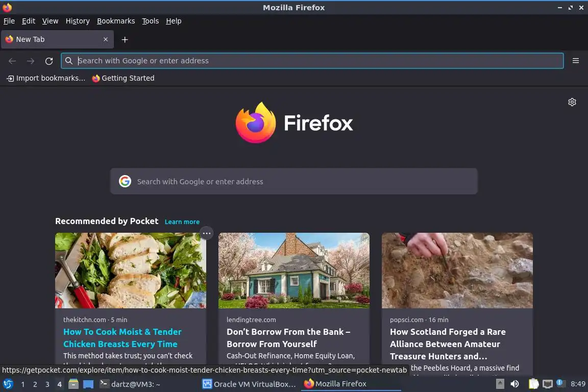Click the magnifier icon in the address bar
Screen dimensions: 588x392
[68, 61]
